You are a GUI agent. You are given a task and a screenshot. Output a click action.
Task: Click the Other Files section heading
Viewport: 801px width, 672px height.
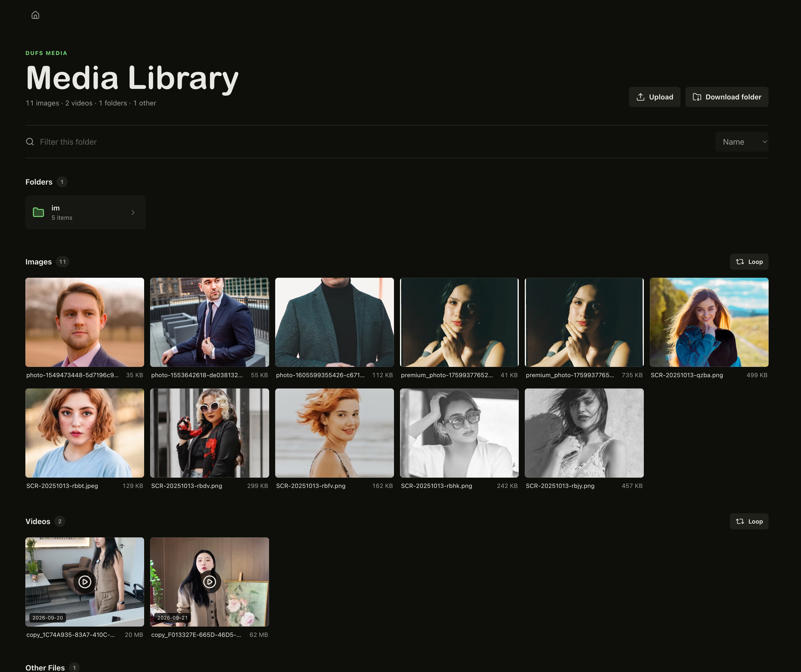[x=45, y=667]
